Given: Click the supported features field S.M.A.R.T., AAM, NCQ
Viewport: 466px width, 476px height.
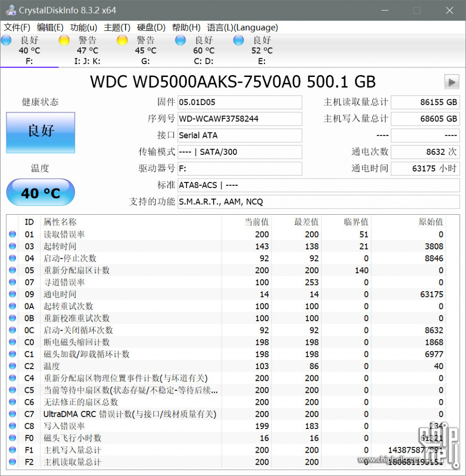Looking at the screenshot, I should 319,202.
